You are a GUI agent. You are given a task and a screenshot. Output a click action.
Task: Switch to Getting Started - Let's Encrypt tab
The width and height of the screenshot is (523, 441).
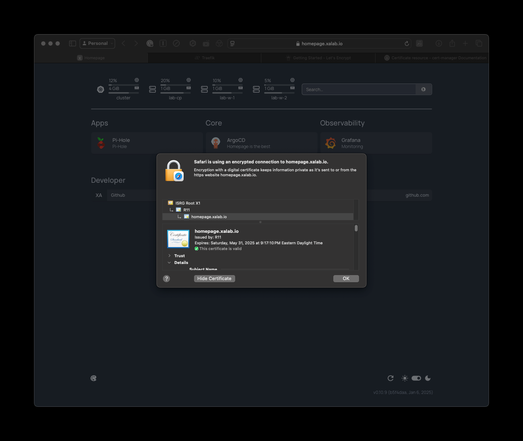point(319,58)
